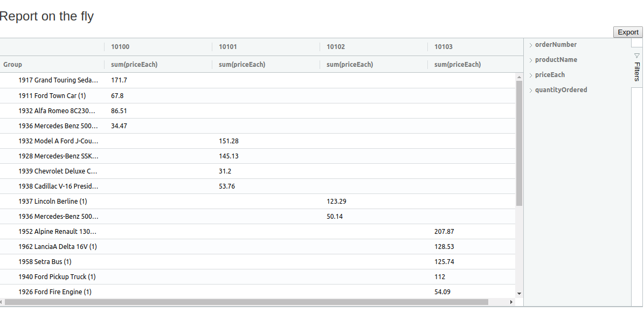This screenshot has height=312, width=644.
Task: Select the orderNumber label in the sidebar
Action: (x=556, y=45)
